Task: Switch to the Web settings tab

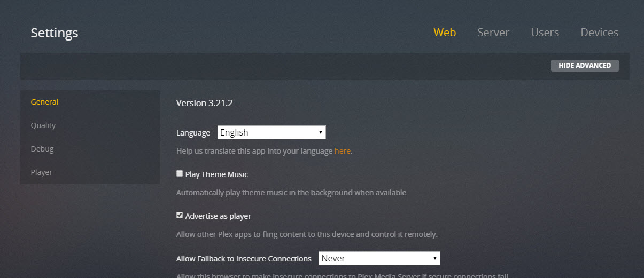Action: tap(444, 33)
